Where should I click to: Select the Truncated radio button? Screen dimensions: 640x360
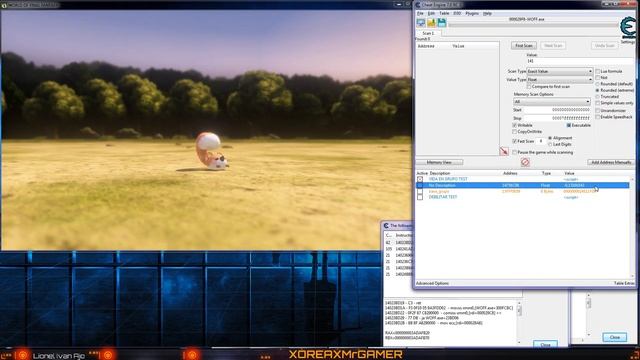pyautogui.click(x=598, y=97)
